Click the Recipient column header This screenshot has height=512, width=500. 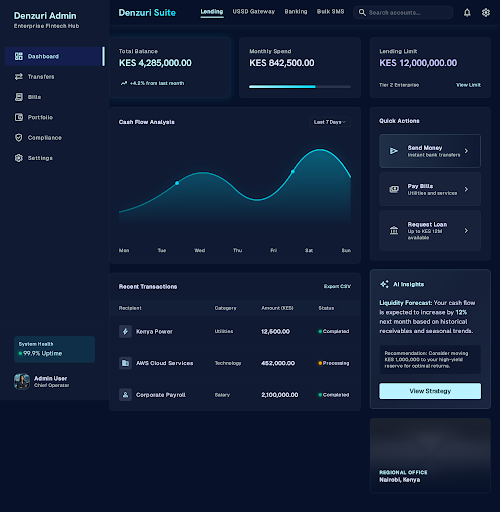[130, 308]
